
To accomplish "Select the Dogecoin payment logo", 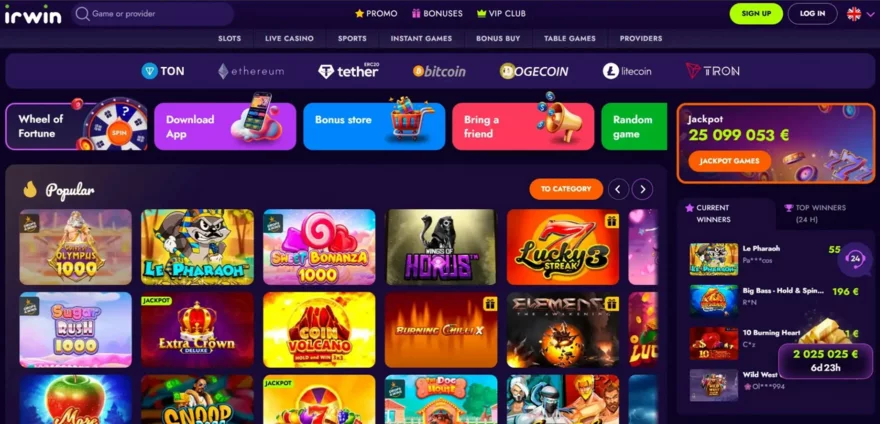I will [534, 71].
